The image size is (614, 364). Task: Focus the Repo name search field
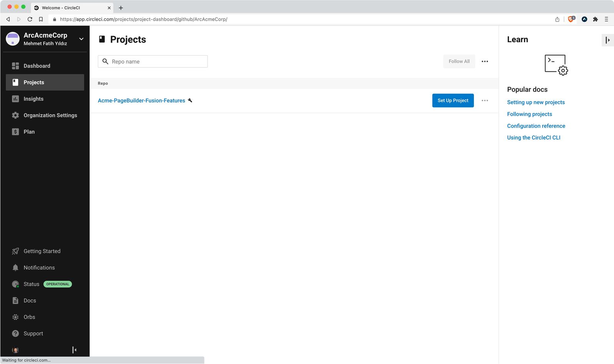(153, 61)
